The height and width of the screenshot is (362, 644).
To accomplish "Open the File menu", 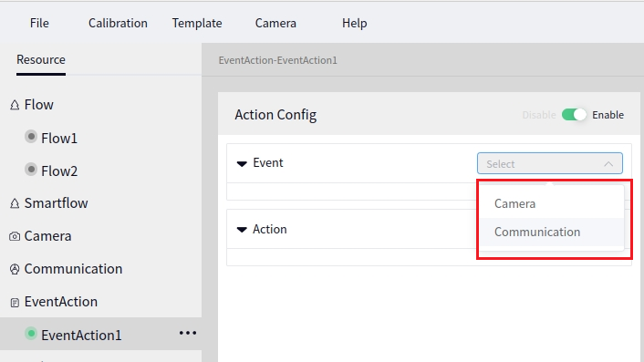I will (x=39, y=23).
